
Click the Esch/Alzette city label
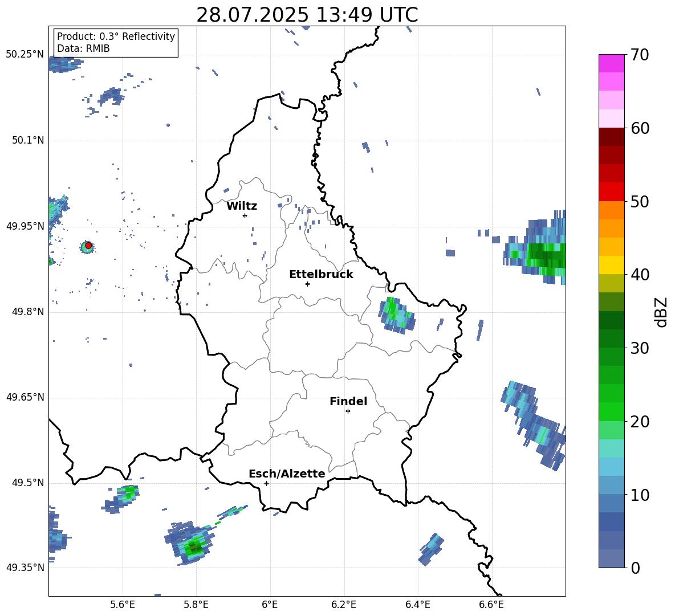pyautogui.click(x=287, y=474)
